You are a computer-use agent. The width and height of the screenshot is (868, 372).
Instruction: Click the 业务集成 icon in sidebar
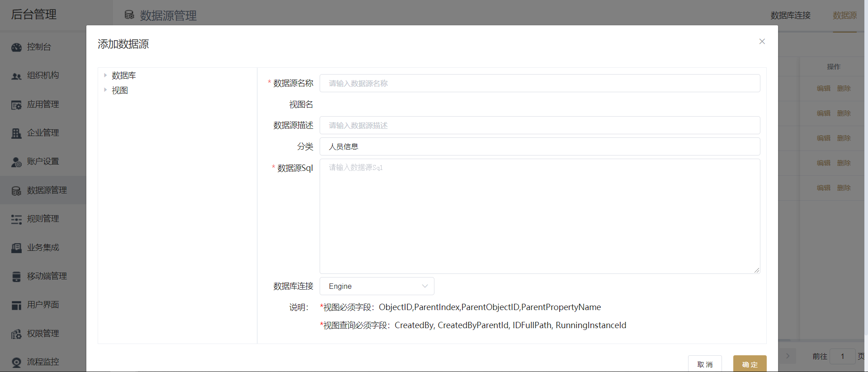coord(16,248)
